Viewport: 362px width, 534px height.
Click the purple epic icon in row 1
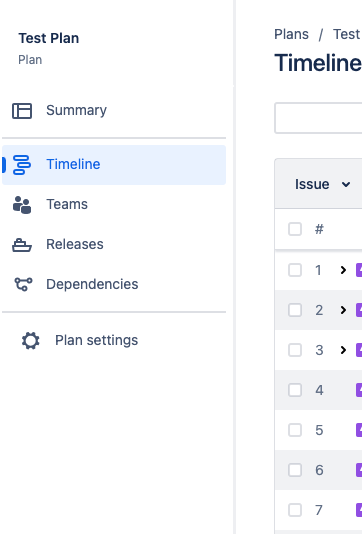[359, 270]
